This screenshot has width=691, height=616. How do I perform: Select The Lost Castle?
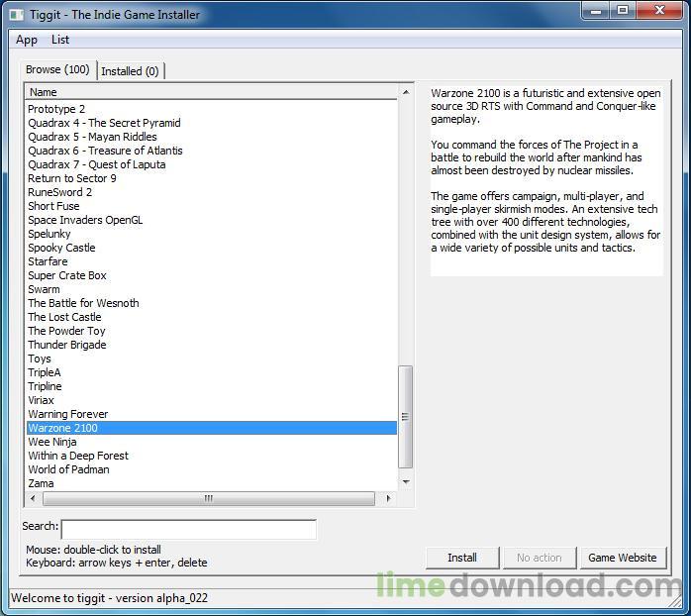coord(212,317)
